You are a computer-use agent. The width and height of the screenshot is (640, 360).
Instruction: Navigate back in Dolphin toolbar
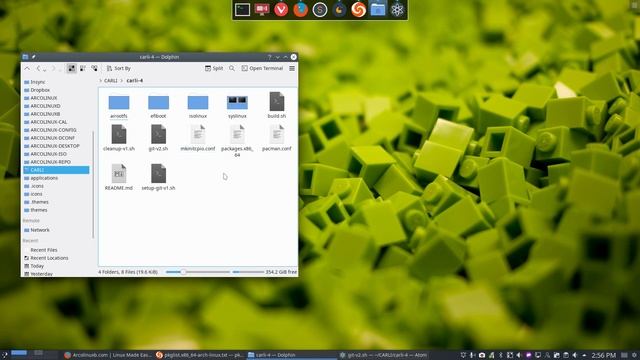coord(38,69)
